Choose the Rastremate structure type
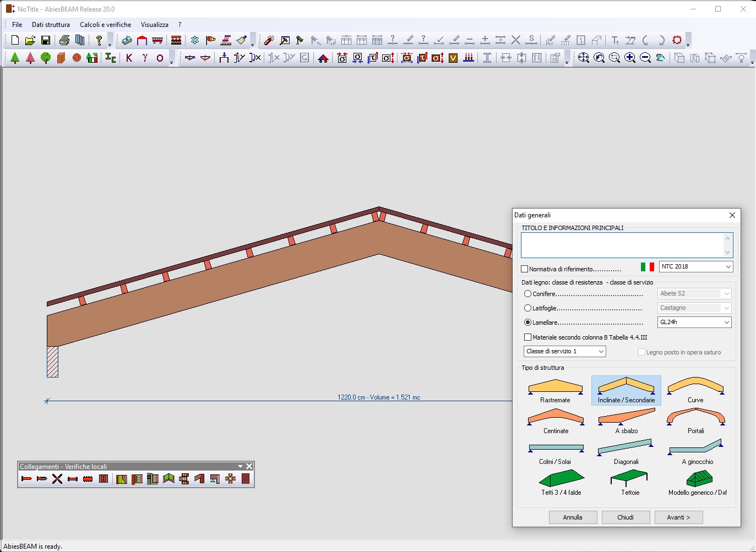756x552 pixels. [555, 391]
